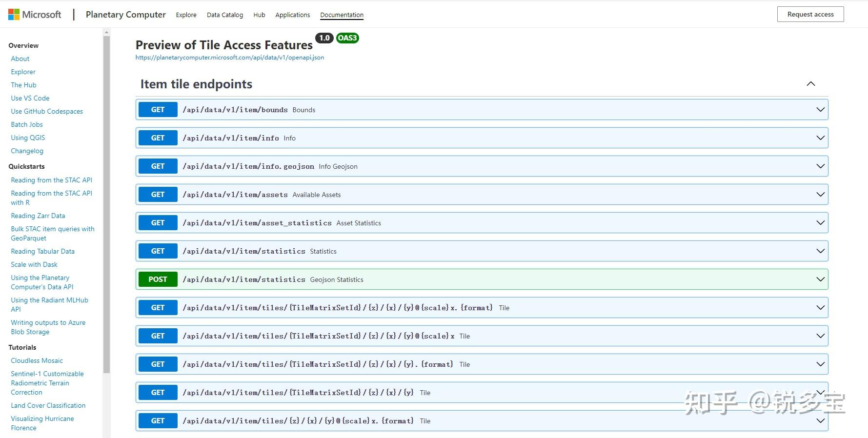868x438 pixels.
Task: Expand the GET item/statistics endpoint chevron
Action: [821, 251]
